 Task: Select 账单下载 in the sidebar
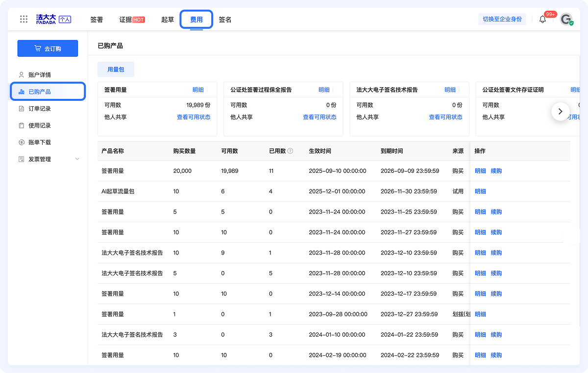pyautogui.click(x=39, y=142)
